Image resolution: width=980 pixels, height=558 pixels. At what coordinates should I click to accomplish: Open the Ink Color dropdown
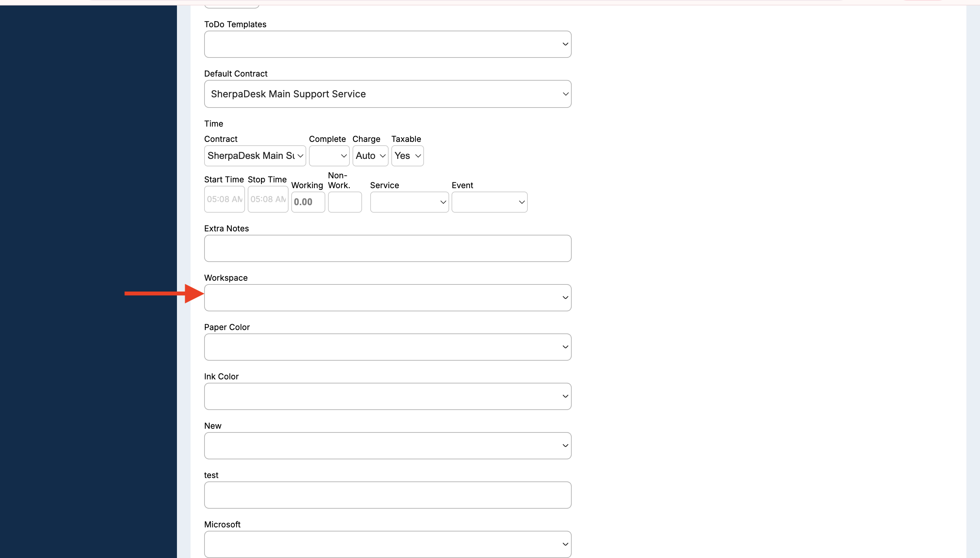[x=387, y=396]
